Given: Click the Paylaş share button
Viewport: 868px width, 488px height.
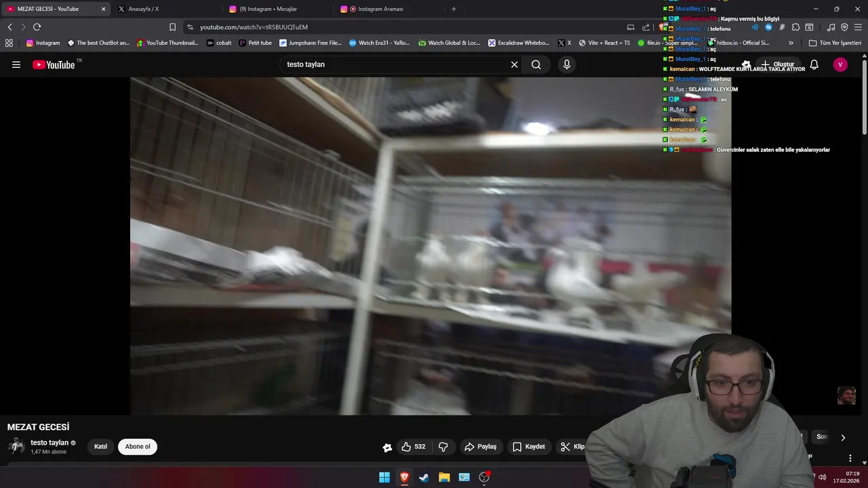Looking at the screenshot, I should pos(481,447).
